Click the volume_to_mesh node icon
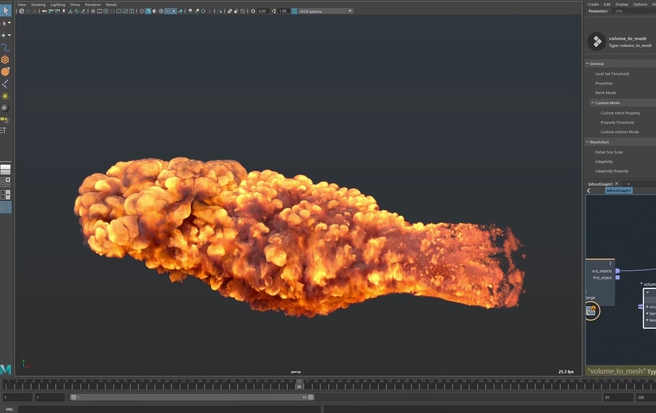 597,41
